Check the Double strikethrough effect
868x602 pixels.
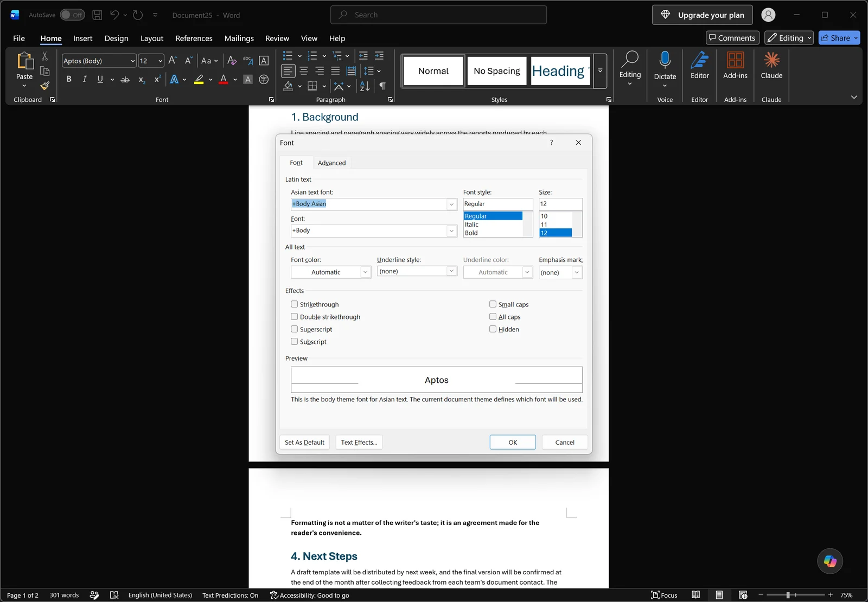tap(295, 317)
